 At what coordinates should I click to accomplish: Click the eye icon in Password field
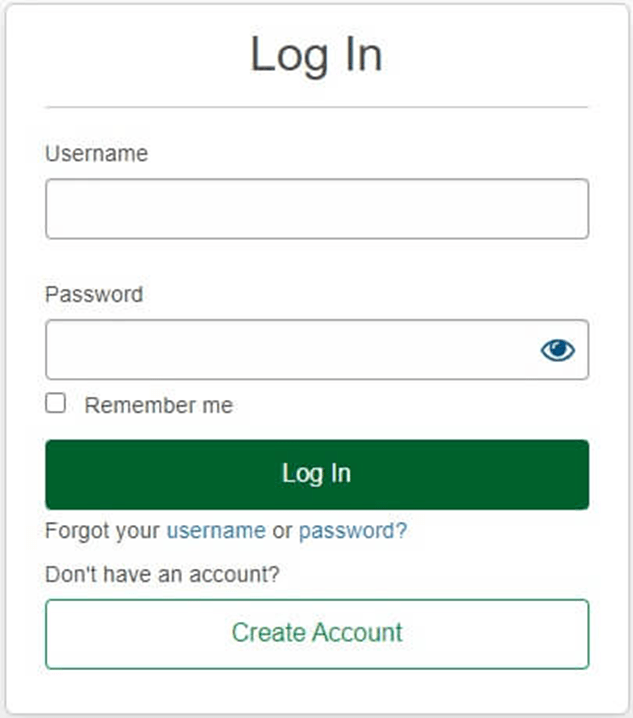[557, 350]
